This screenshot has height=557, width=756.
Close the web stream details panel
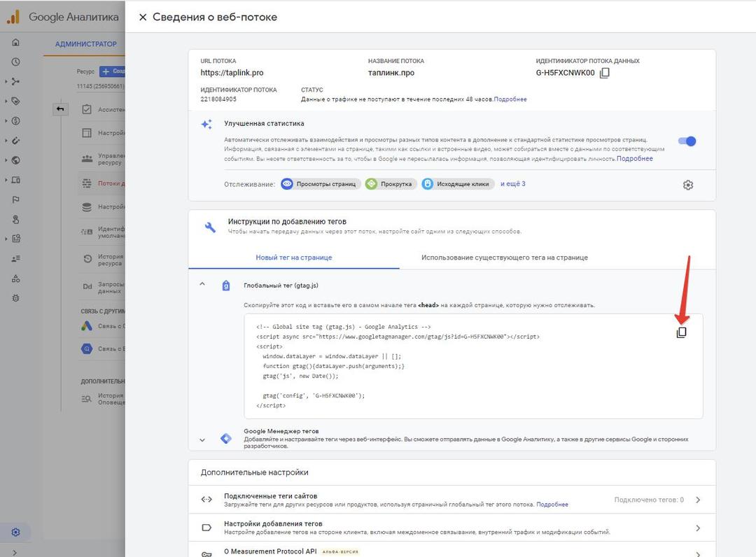(x=143, y=17)
